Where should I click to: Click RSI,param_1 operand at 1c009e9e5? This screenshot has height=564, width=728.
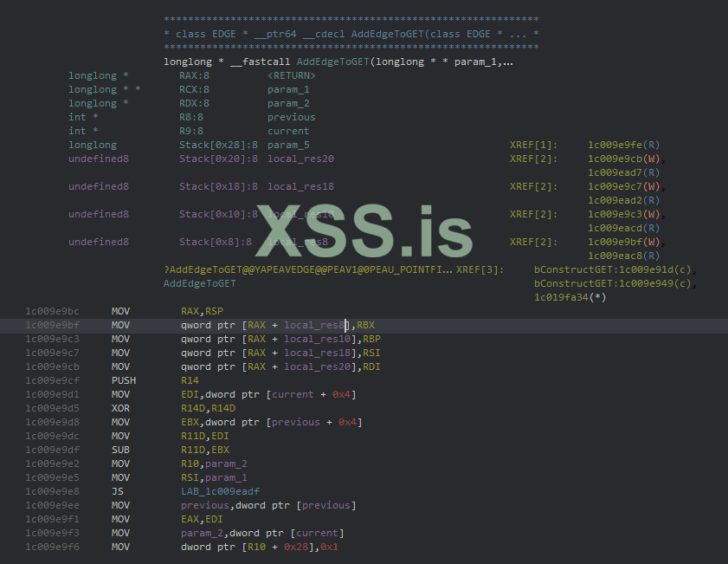click(x=214, y=478)
